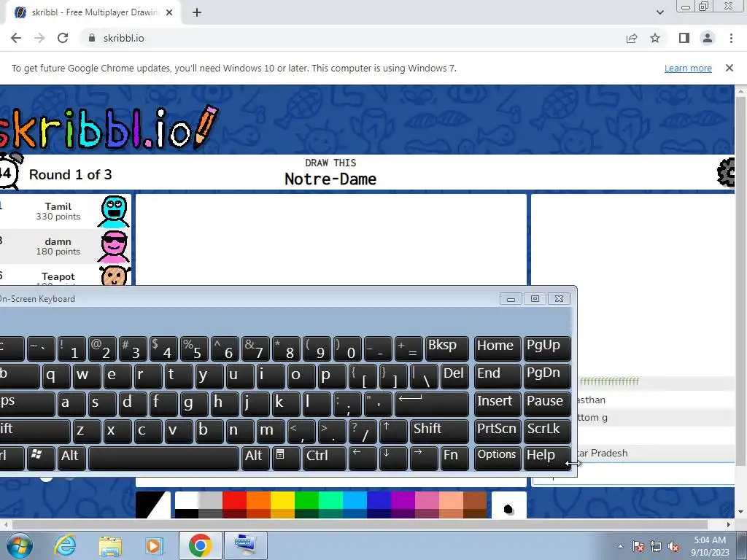747x560 pixels.
Task: Reload the skribbl.io page
Action: [x=63, y=38]
